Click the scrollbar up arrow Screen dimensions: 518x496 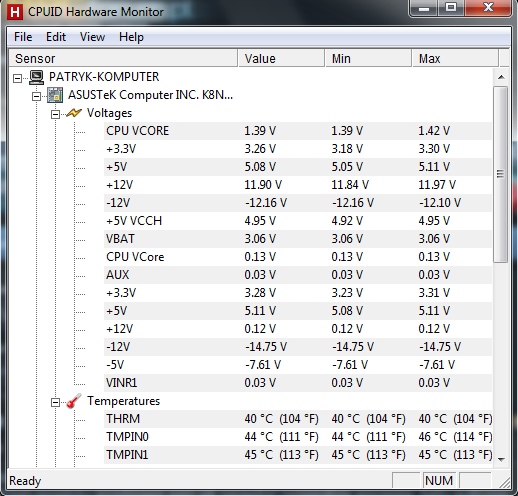[x=501, y=77]
